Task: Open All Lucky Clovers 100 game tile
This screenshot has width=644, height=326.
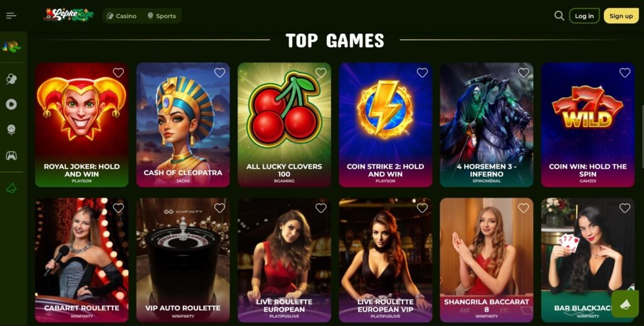Action: click(284, 125)
